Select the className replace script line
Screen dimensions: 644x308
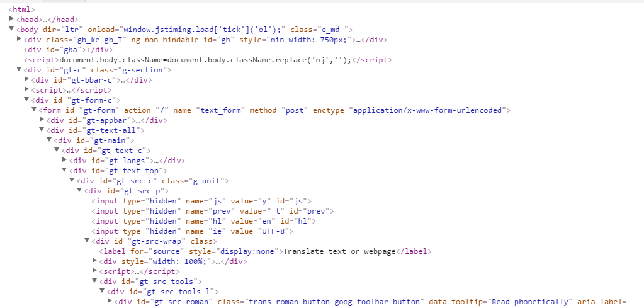click(207, 60)
